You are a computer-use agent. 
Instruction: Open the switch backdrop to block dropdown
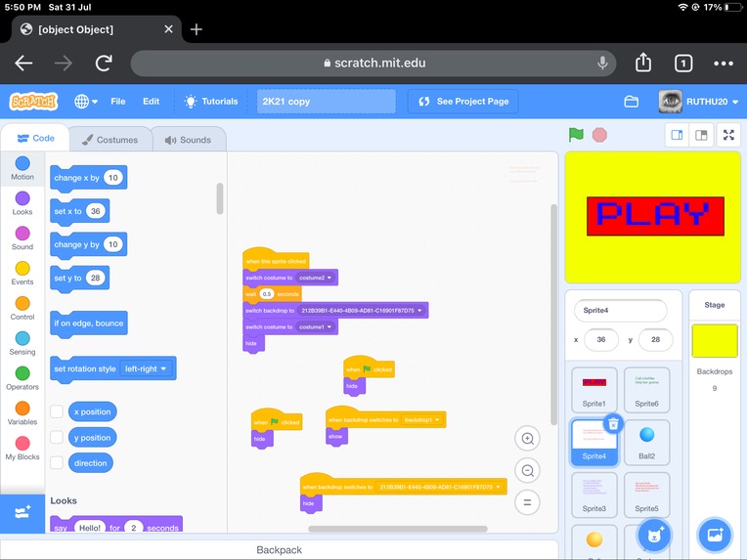pyautogui.click(x=362, y=311)
